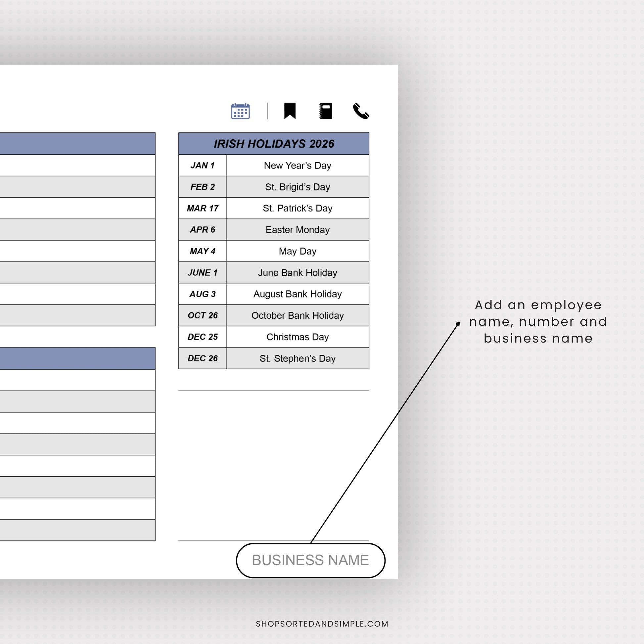Click the Christmas Day entry
Viewport: 644px width, 644px height.
297,337
